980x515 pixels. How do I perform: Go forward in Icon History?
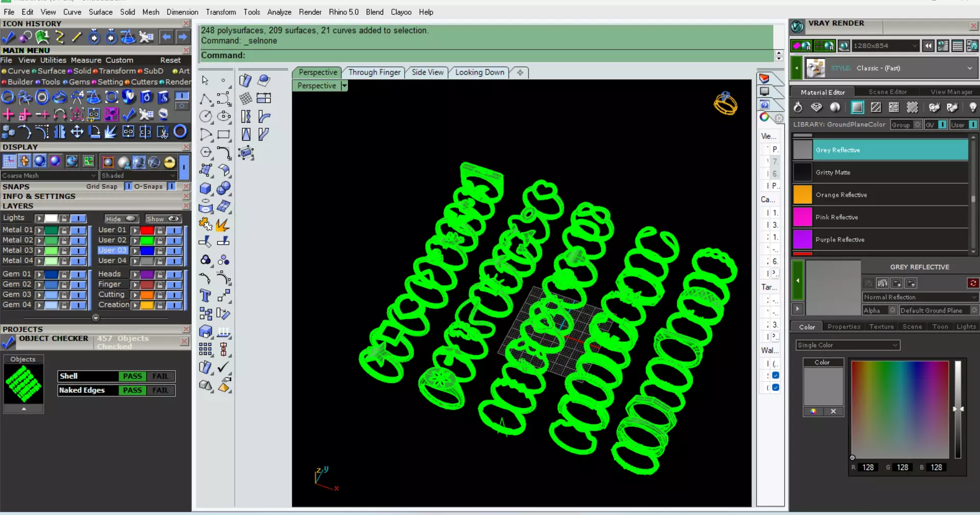click(182, 37)
